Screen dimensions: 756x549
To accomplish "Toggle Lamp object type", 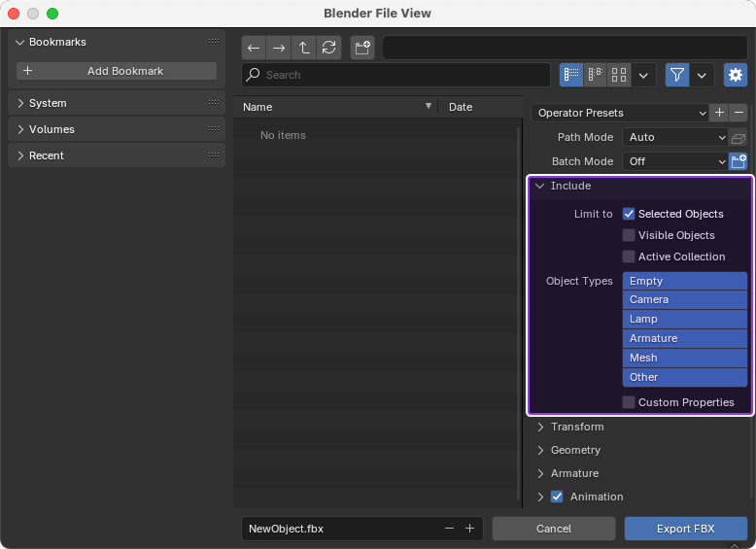I will pyautogui.click(x=685, y=319).
